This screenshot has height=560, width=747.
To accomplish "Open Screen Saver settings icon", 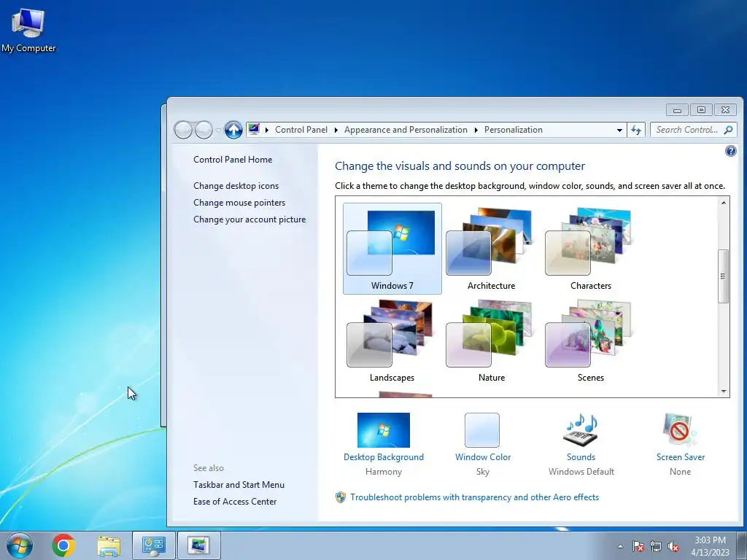I will 680,430.
